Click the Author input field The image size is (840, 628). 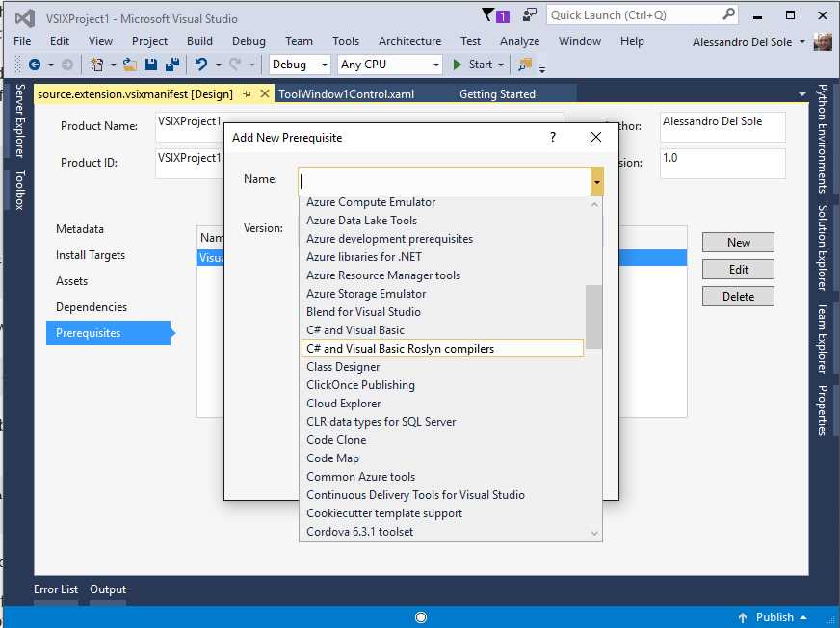(722, 126)
